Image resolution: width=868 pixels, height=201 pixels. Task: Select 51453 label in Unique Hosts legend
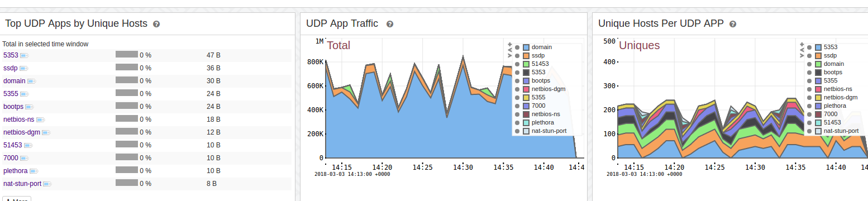coord(833,122)
